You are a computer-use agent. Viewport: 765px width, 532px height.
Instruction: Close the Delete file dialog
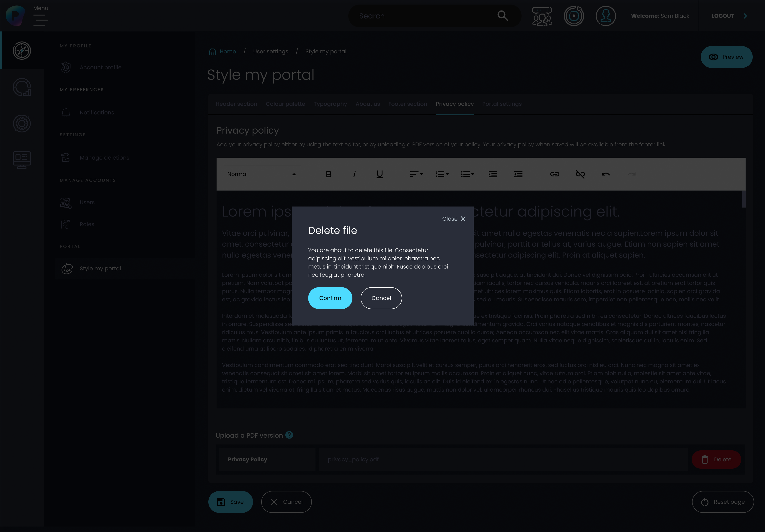[x=454, y=219]
